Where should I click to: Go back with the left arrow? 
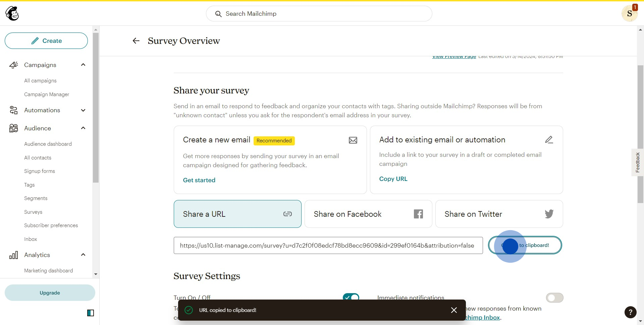tap(136, 41)
